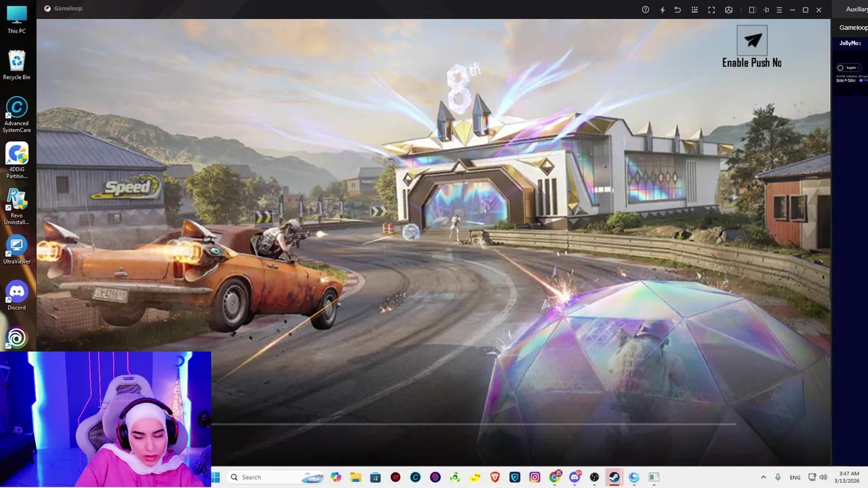Screen dimensions: 868x488
Task: Open the blue shield app on taskbar
Action: click(x=515, y=477)
